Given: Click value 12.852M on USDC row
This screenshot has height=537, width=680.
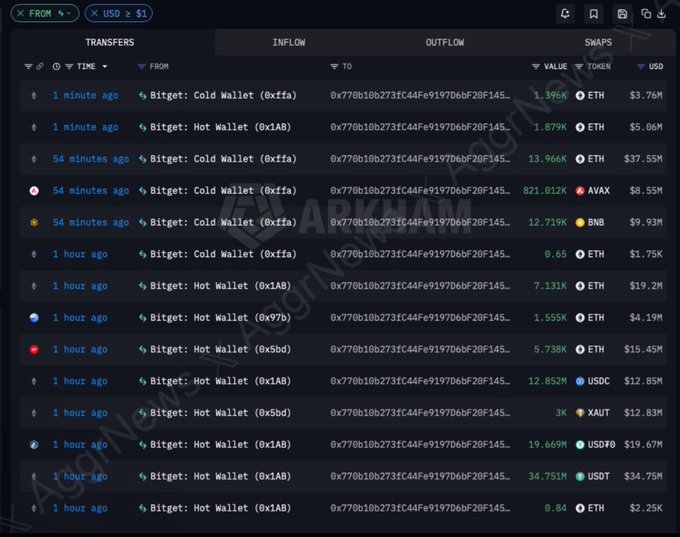Looking at the screenshot, I should (x=547, y=381).
